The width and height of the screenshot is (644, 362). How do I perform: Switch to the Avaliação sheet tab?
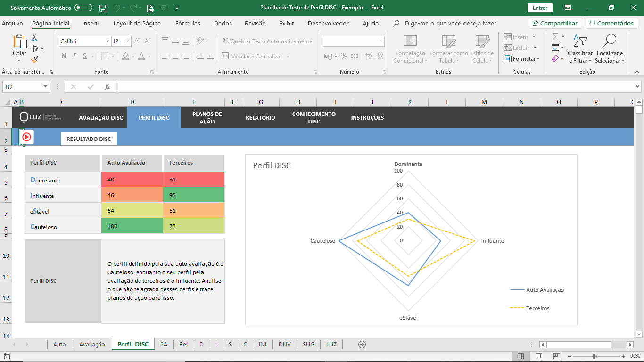[92, 345]
